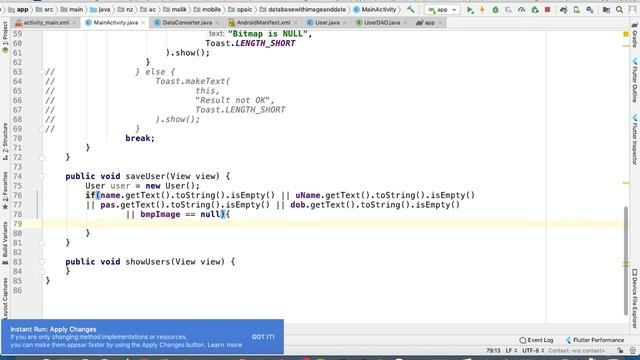
Task: Open the Flutter Inspector tool window
Action: (x=635, y=140)
